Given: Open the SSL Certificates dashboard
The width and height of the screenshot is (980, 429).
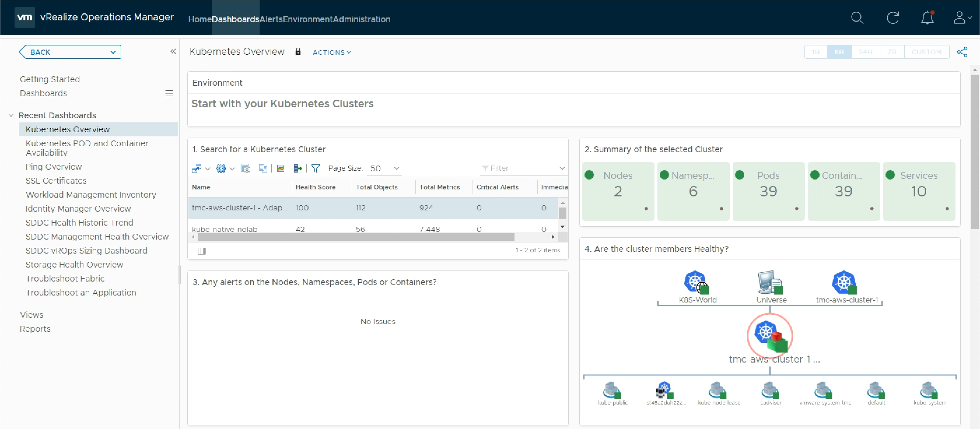Looking at the screenshot, I should tap(56, 180).
